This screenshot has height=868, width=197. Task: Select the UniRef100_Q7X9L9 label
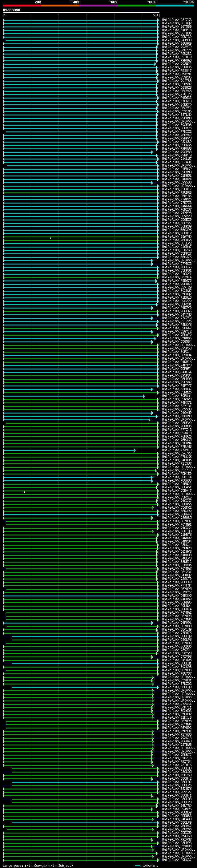tap(177, 450)
